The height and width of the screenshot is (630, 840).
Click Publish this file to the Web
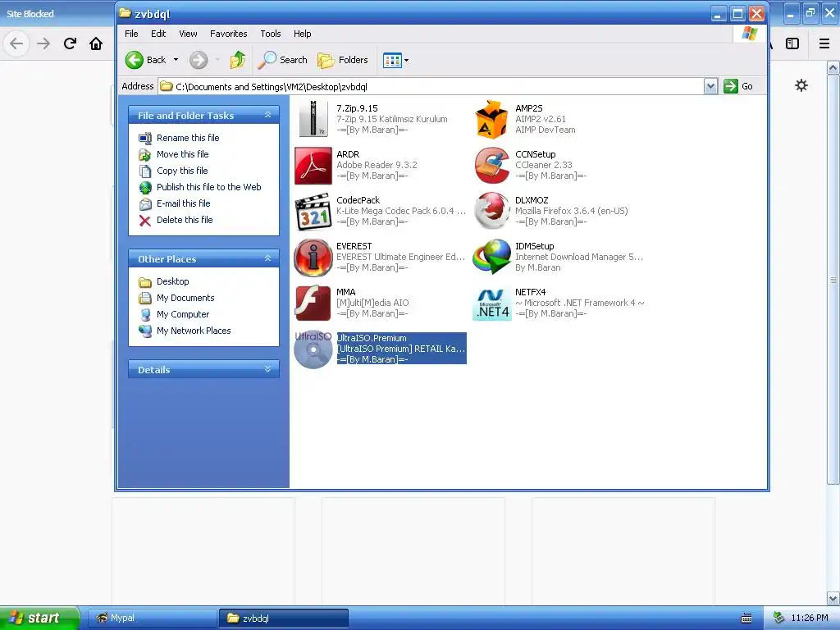pyautogui.click(x=209, y=188)
